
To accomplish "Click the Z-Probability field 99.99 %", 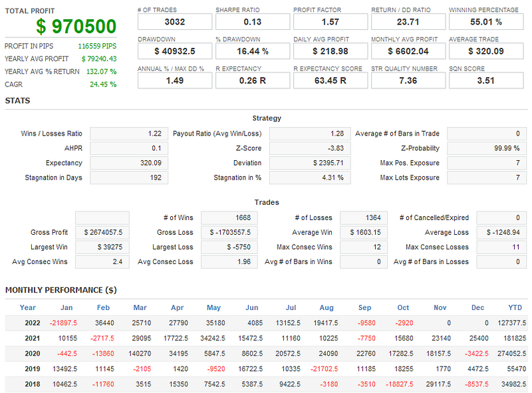I will tap(487, 148).
